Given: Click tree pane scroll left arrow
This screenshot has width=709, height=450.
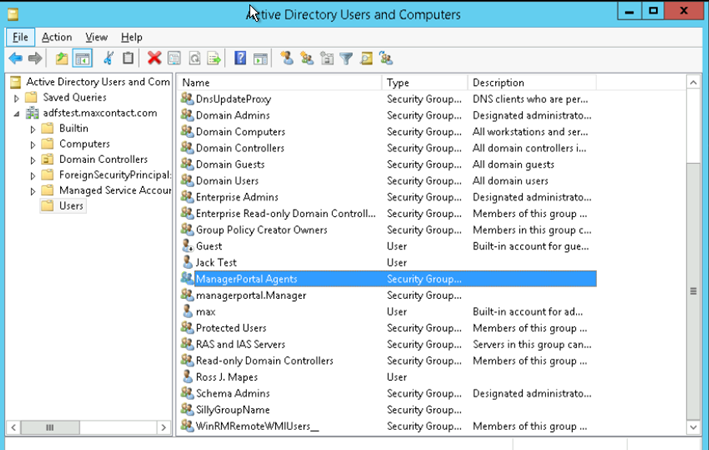Looking at the screenshot, I should (14, 427).
